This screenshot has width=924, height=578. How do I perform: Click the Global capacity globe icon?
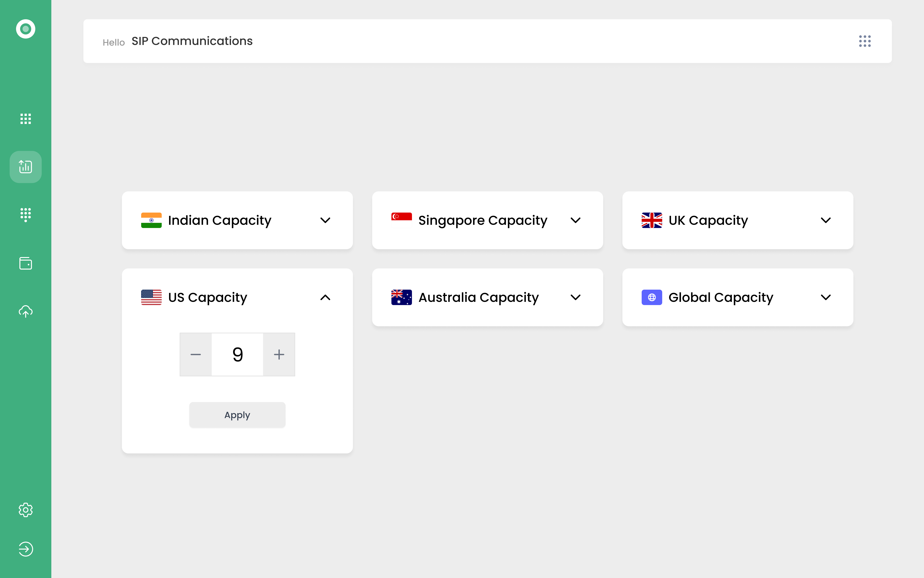point(652,297)
